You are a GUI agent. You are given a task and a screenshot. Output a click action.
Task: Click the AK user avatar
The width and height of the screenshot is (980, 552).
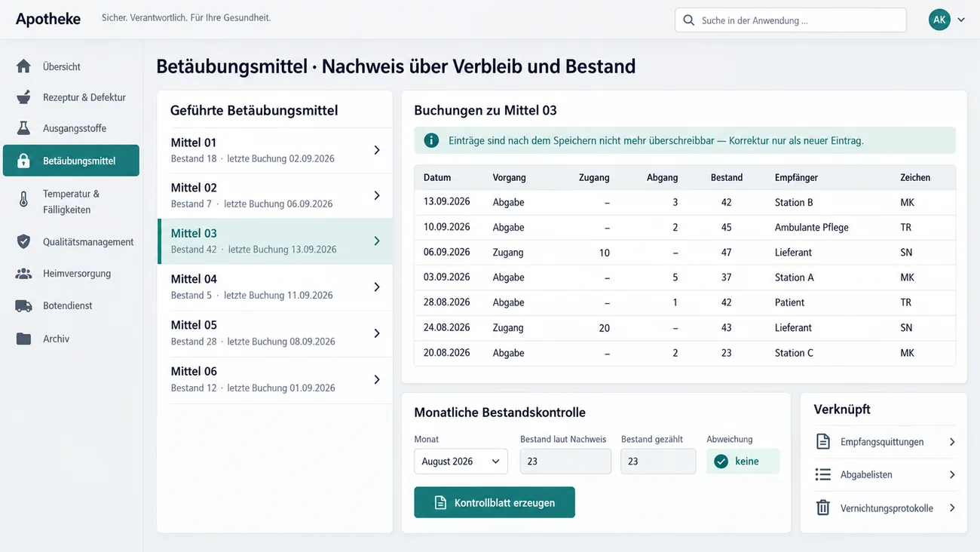pyautogui.click(x=939, y=20)
